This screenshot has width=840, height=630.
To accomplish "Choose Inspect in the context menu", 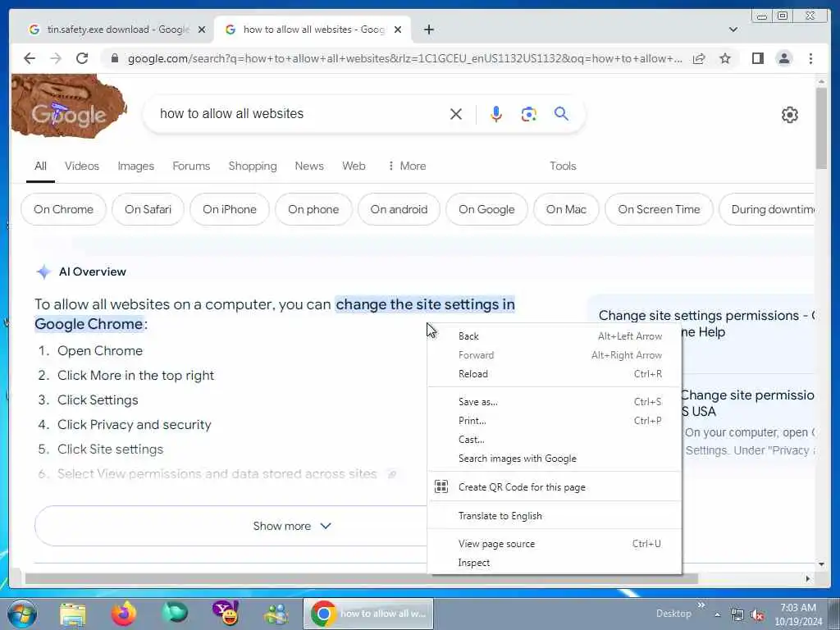I will (555, 563).
